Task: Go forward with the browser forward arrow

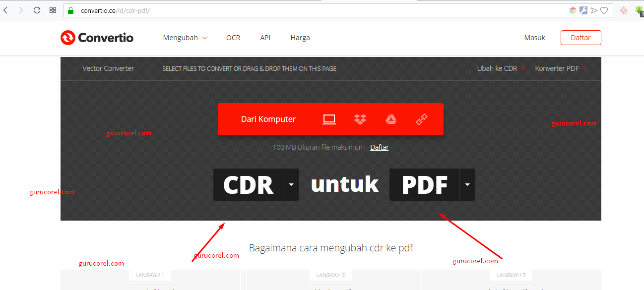Action: click(x=21, y=10)
